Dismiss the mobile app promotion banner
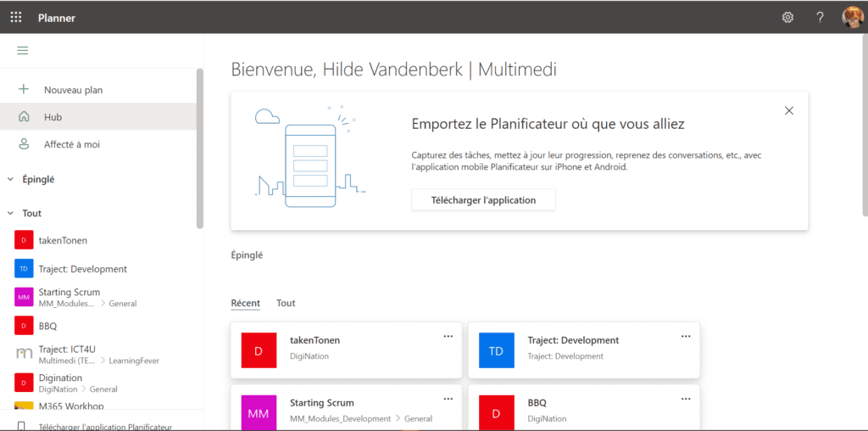 click(789, 110)
